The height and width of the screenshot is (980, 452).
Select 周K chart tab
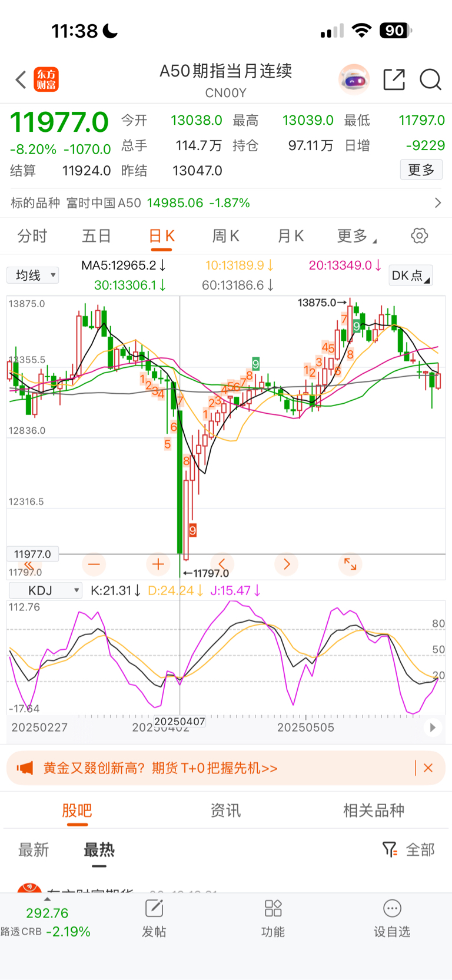tap(225, 236)
